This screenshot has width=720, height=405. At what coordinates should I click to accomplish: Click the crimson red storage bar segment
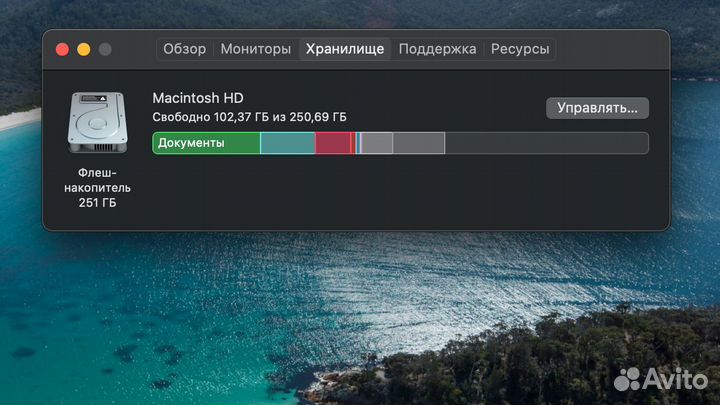click(x=332, y=143)
